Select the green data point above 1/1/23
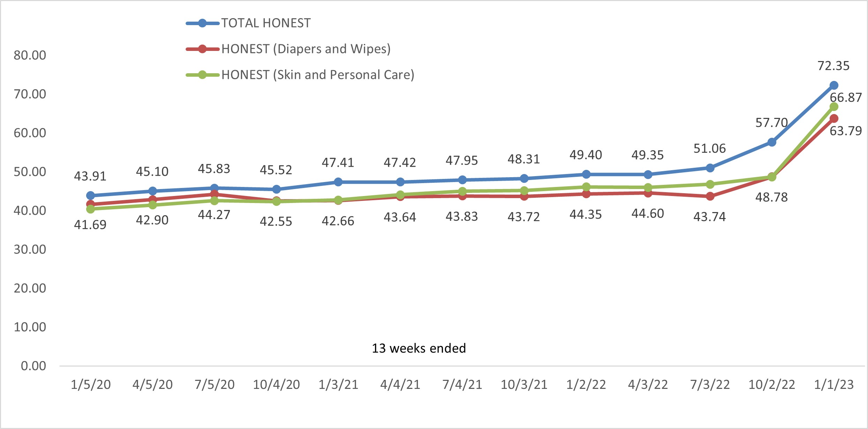 coord(834,107)
